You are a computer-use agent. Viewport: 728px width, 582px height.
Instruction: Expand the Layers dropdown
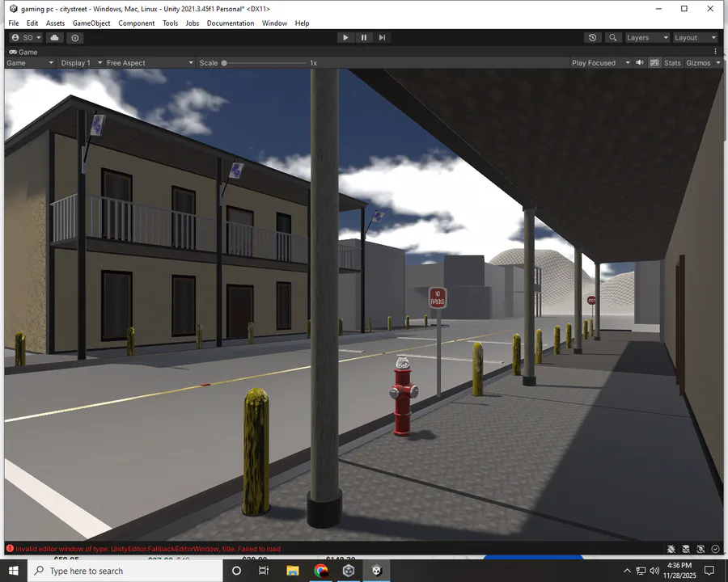click(647, 38)
